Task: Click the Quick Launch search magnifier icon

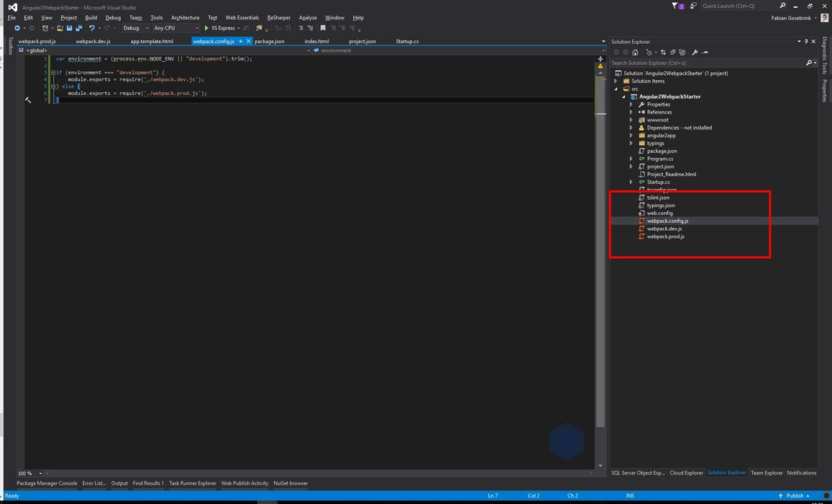Action: coord(782,6)
